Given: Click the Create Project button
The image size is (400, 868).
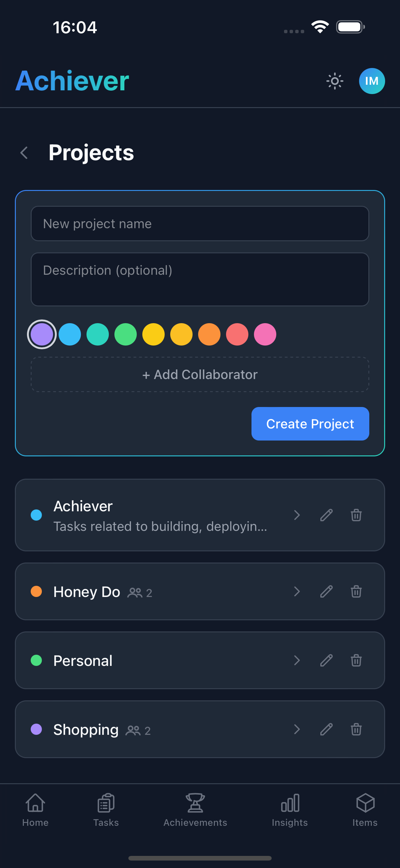Looking at the screenshot, I should [310, 423].
